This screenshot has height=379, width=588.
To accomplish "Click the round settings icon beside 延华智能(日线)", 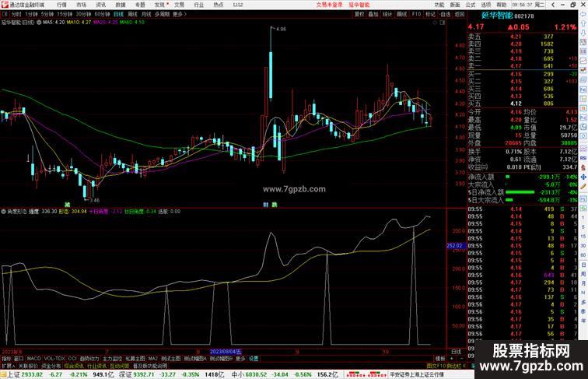I will (x=39, y=23).
